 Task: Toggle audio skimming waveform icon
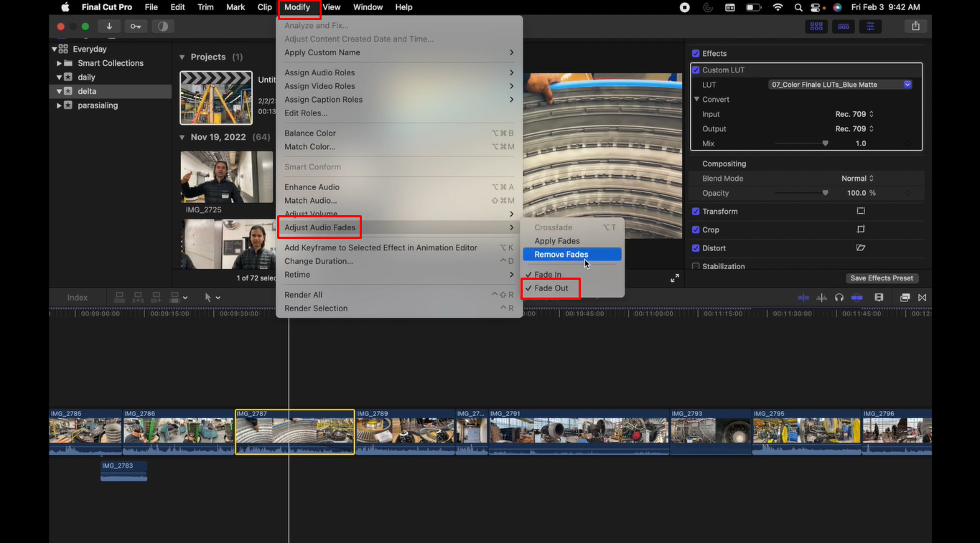[821, 297]
